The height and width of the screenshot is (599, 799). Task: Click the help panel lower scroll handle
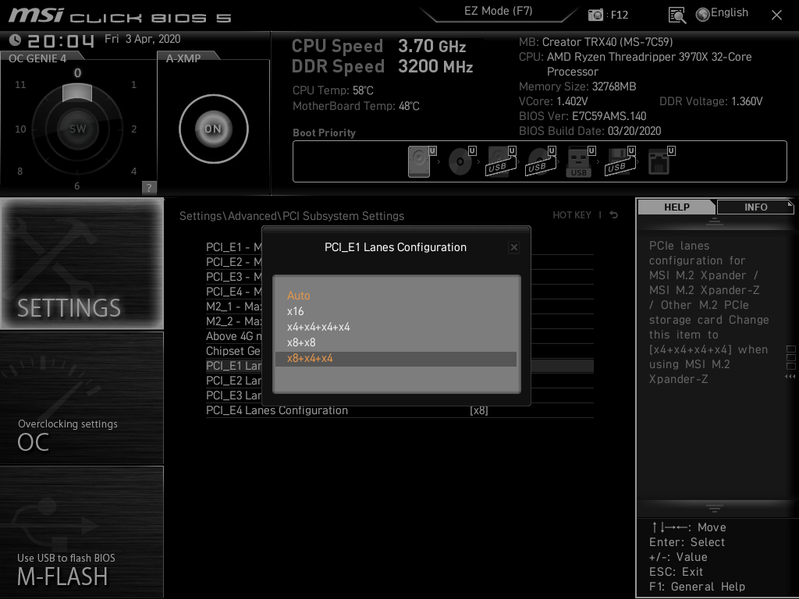(x=714, y=508)
